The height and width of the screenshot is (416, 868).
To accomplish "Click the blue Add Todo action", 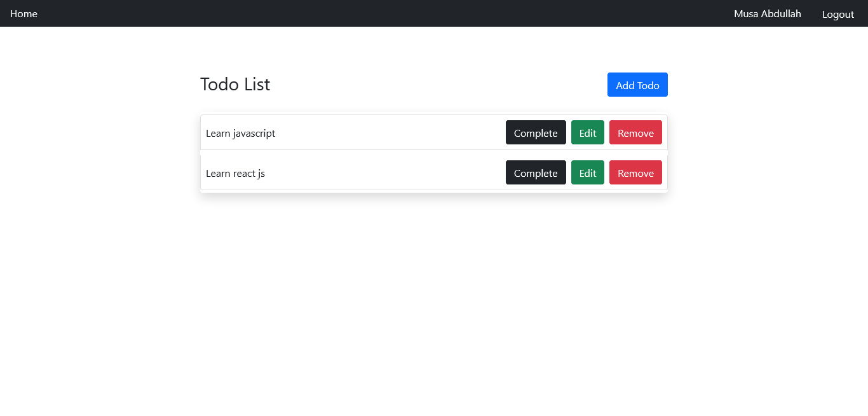I will [637, 85].
